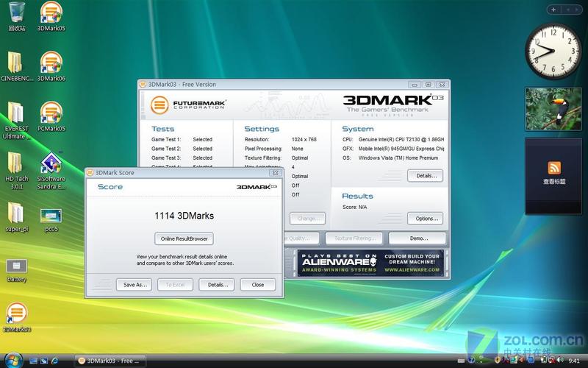
Task: Open the CINEBENCH folder on desktop
Action: (x=16, y=66)
